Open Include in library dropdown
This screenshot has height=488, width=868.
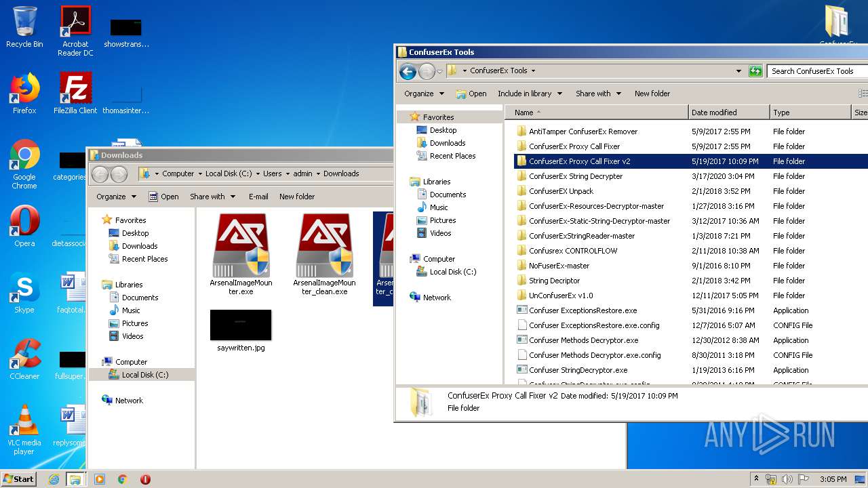[x=530, y=94]
